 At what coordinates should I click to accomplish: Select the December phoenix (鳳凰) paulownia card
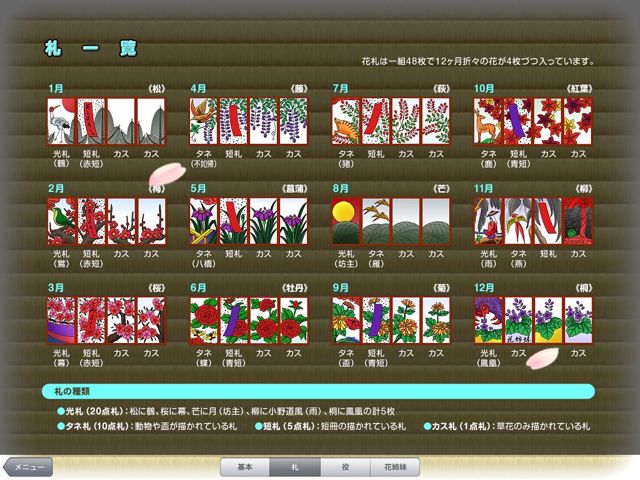coord(488,320)
